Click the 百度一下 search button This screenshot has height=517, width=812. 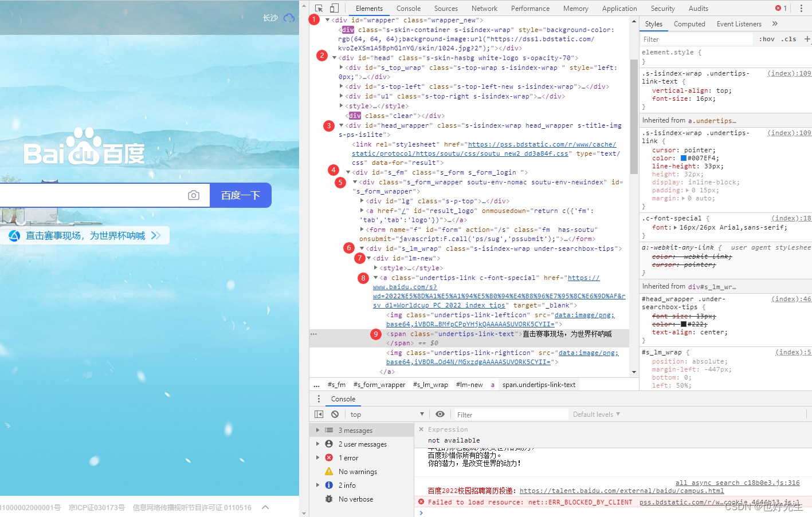(241, 195)
